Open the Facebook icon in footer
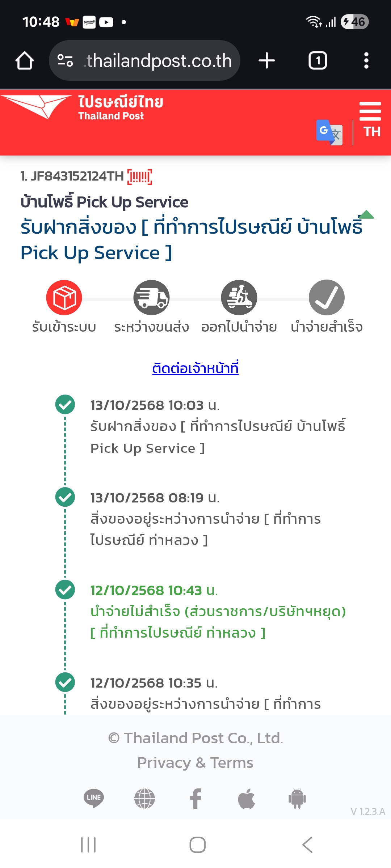This screenshot has height=868, width=391. [195, 798]
